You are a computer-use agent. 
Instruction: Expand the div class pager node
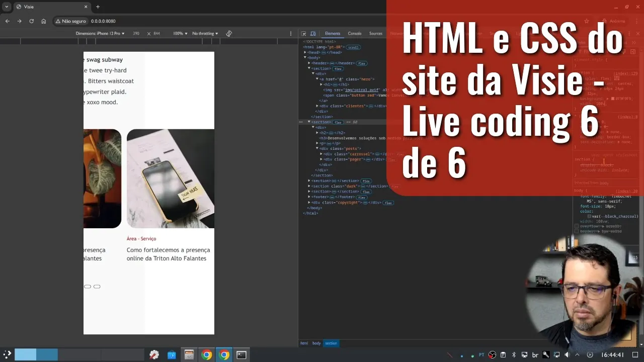[321, 159]
